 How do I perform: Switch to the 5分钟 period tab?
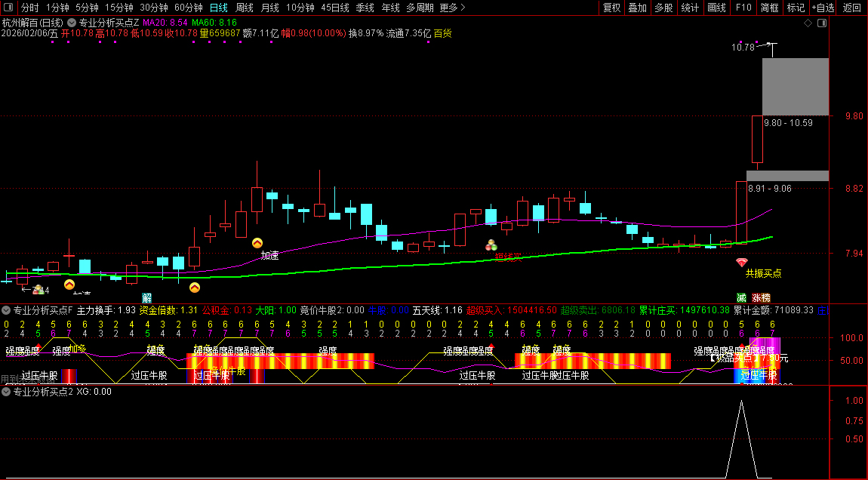click(x=87, y=8)
